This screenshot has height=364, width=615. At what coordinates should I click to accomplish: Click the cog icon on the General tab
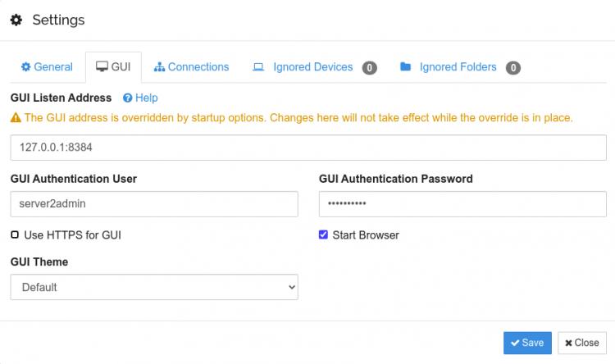pyautogui.click(x=25, y=67)
